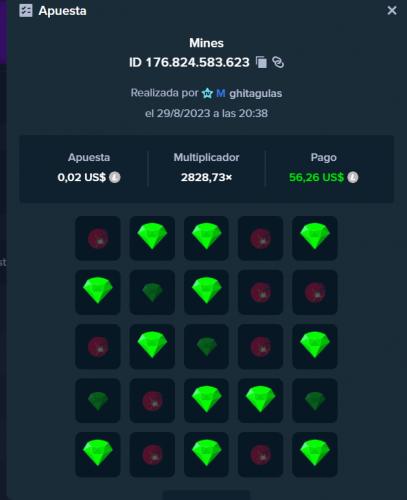The width and height of the screenshot is (407, 500).
Task: Select the bright gem in the top-right corner tile
Action: (315, 238)
